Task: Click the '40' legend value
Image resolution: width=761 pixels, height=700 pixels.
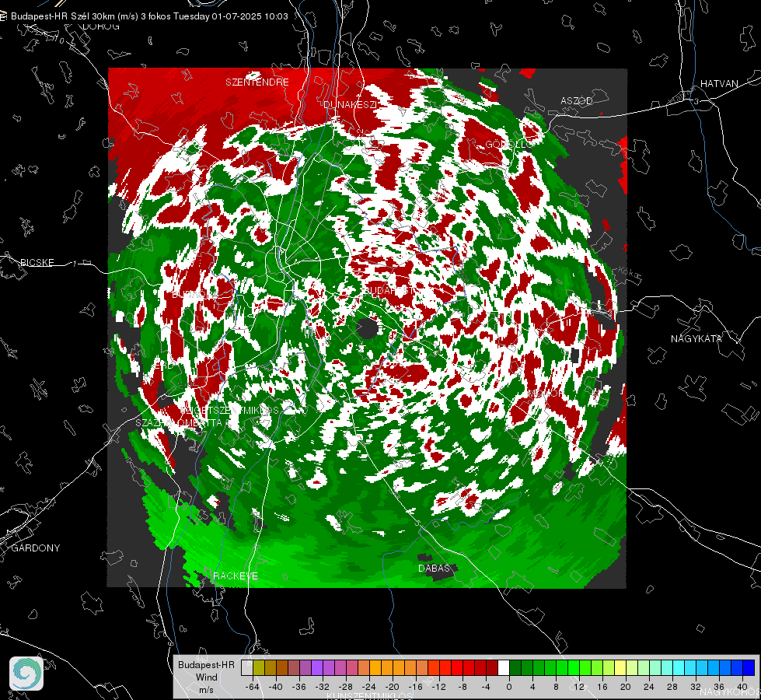Action: [x=742, y=687]
